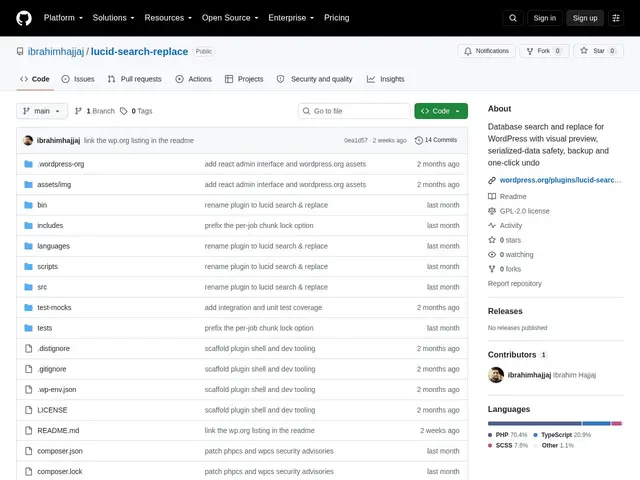Open the appearance settings icon beside Sign up

click(616, 18)
